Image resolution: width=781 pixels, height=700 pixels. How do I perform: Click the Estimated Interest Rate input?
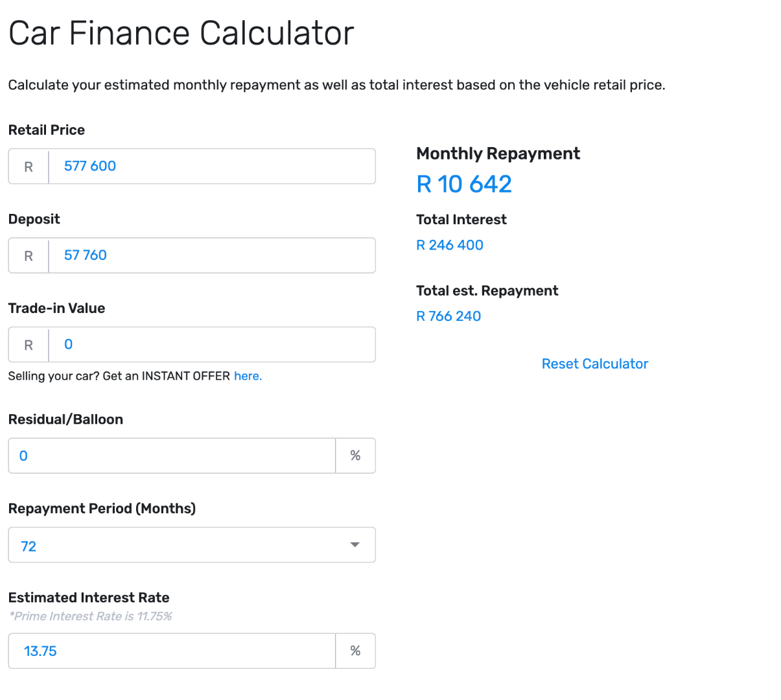click(172, 651)
